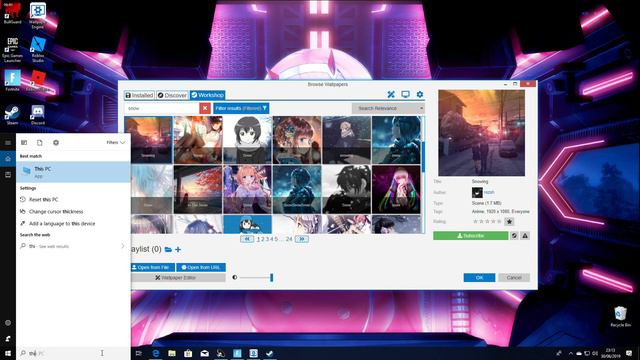The width and height of the screenshot is (640, 360).
Task: Select the 'Snowing' sunset street wallpaper thumbnail
Action: pyautogui.click(x=148, y=140)
